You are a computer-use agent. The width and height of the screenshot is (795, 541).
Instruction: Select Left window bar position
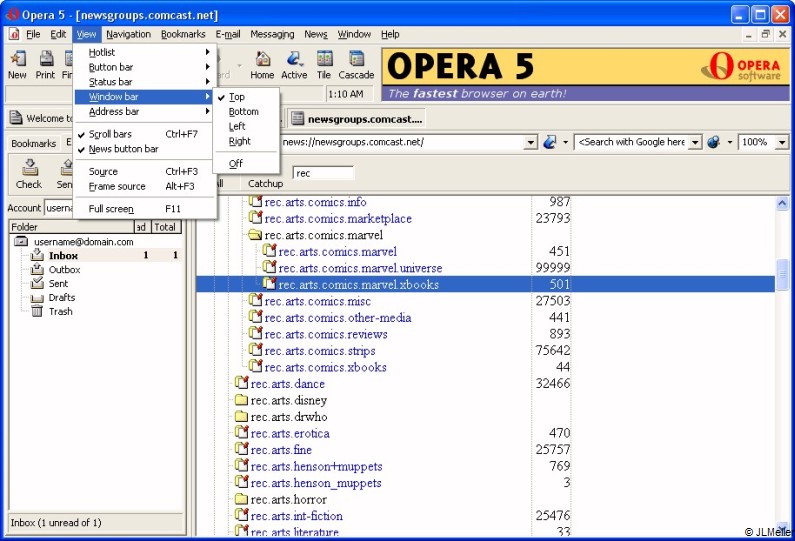[246, 126]
